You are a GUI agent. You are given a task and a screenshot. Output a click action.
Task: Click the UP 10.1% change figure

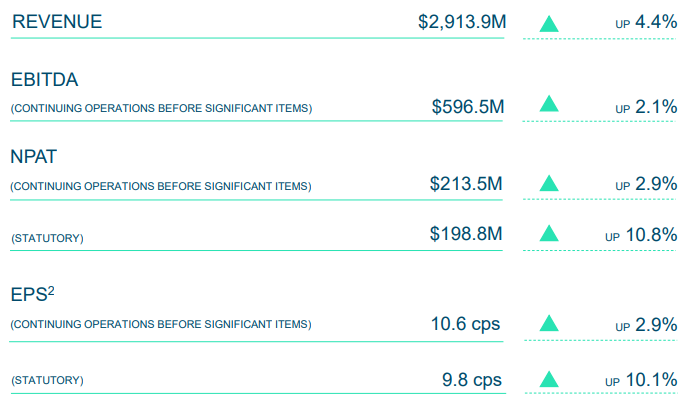[x=641, y=380]
